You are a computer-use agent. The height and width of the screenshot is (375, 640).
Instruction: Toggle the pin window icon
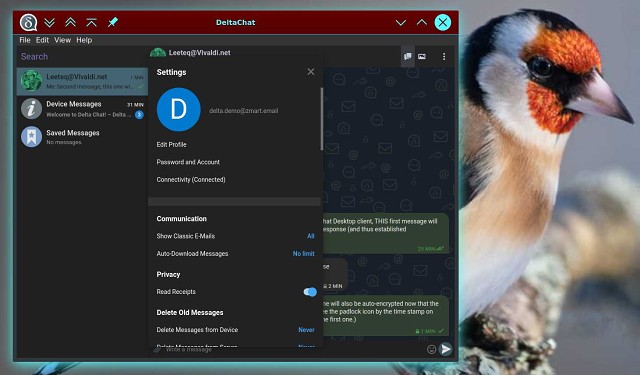pyautogui.click(x=113, y=22)
